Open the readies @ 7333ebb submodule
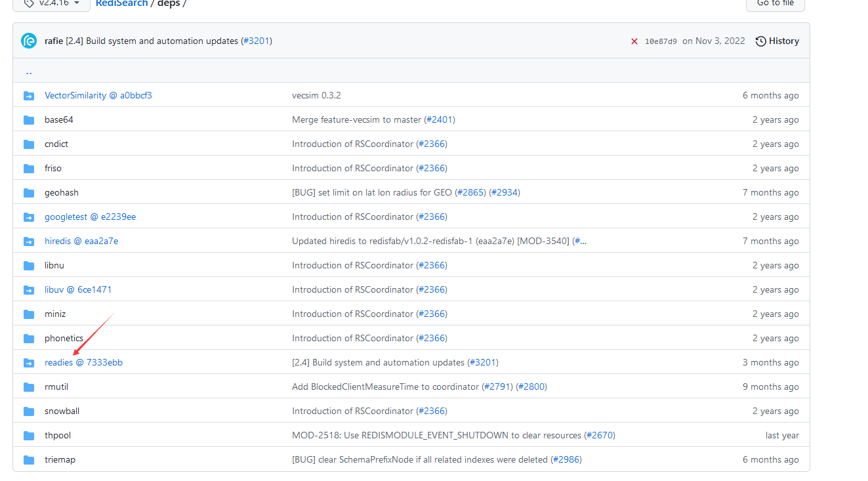 (x=84, y=362)
